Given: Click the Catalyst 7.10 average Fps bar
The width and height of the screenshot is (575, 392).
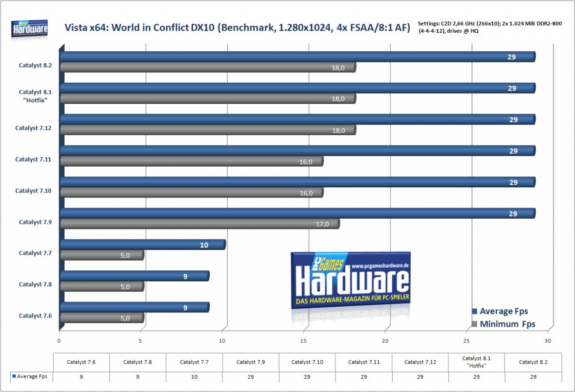Looking at the screenshot, I should coord(298,182).
